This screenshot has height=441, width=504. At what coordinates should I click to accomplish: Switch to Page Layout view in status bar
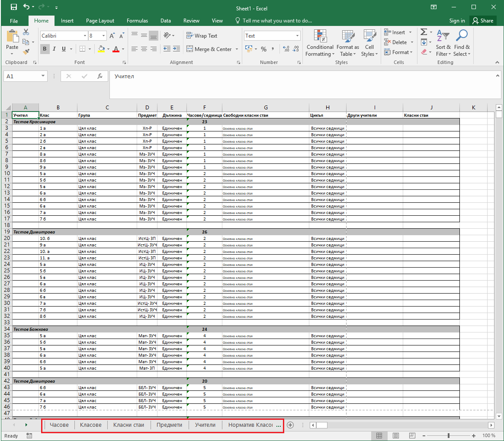click(395, 435)
